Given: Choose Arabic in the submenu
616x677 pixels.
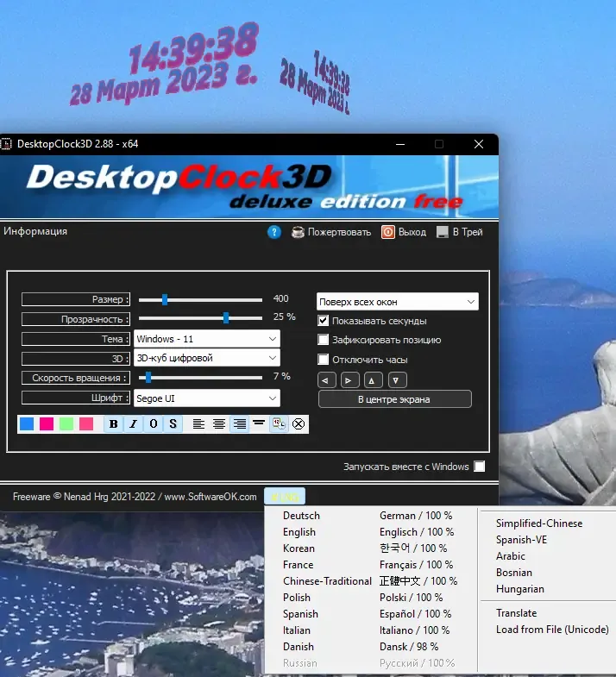Looking at the screenshot, I should tap(511, 556).
